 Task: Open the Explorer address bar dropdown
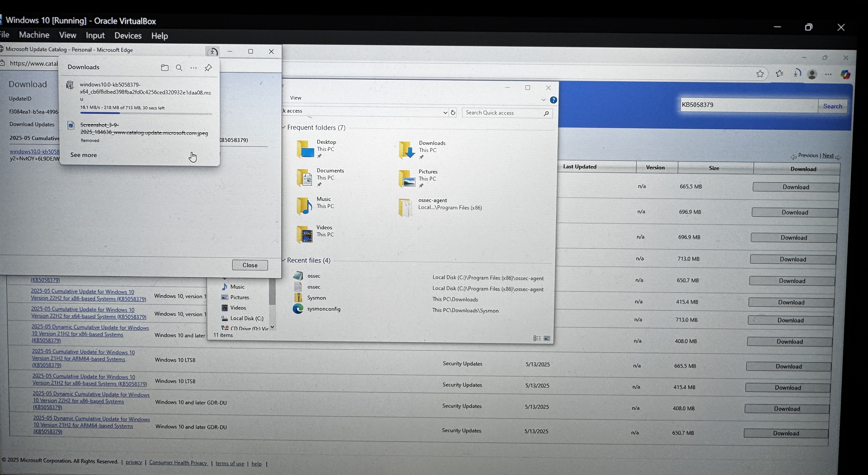445,113
